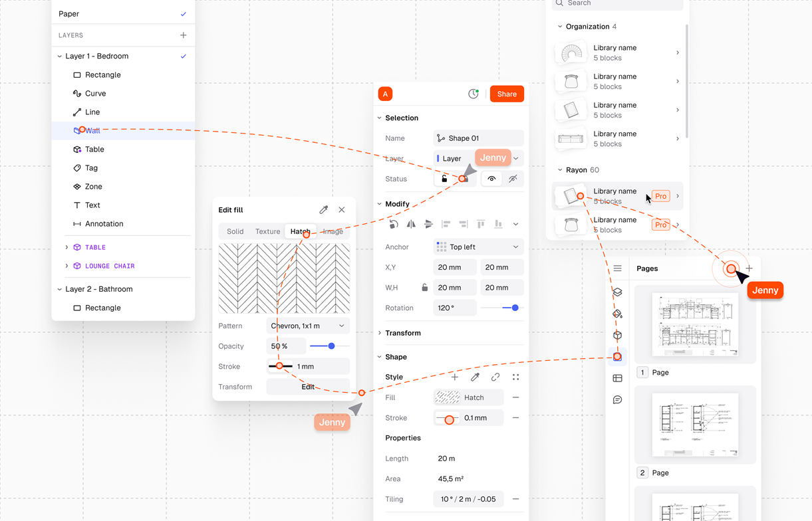The width and height of the screenshot is (812, 521).
Task: Open the comments speech bubble icon
Action: 617,400
